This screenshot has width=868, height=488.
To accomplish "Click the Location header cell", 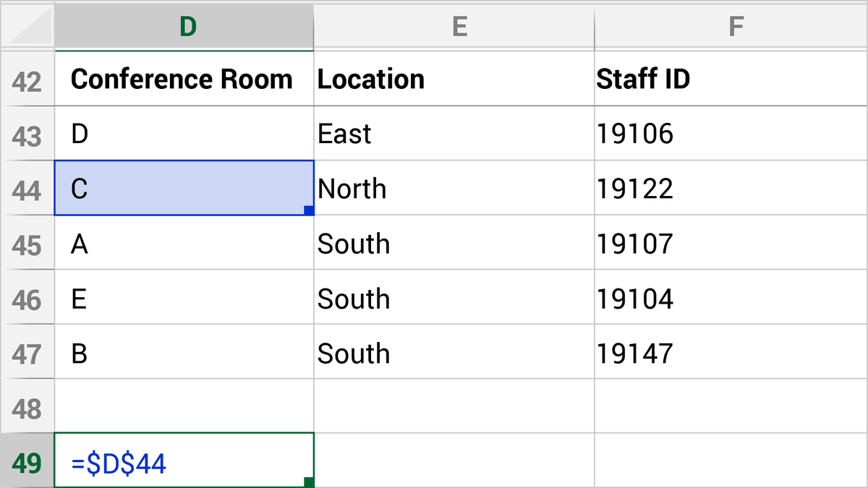I will tap(454, 80).
